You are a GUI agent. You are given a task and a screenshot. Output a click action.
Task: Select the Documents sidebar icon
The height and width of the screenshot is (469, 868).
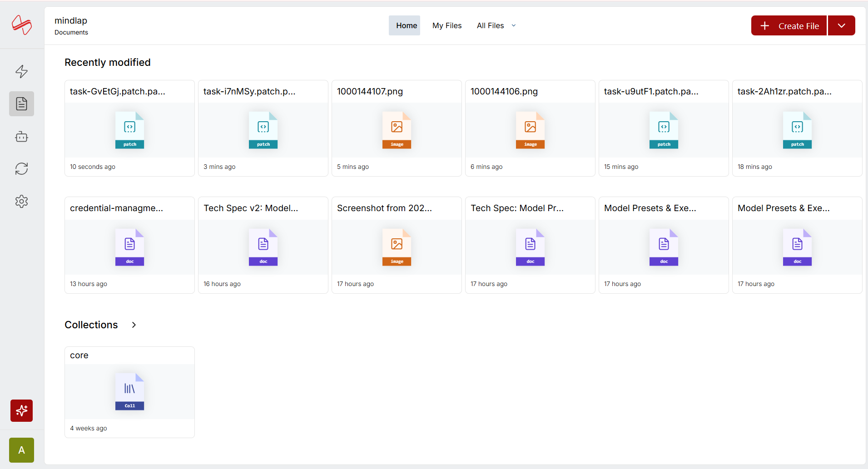(21, 104)
